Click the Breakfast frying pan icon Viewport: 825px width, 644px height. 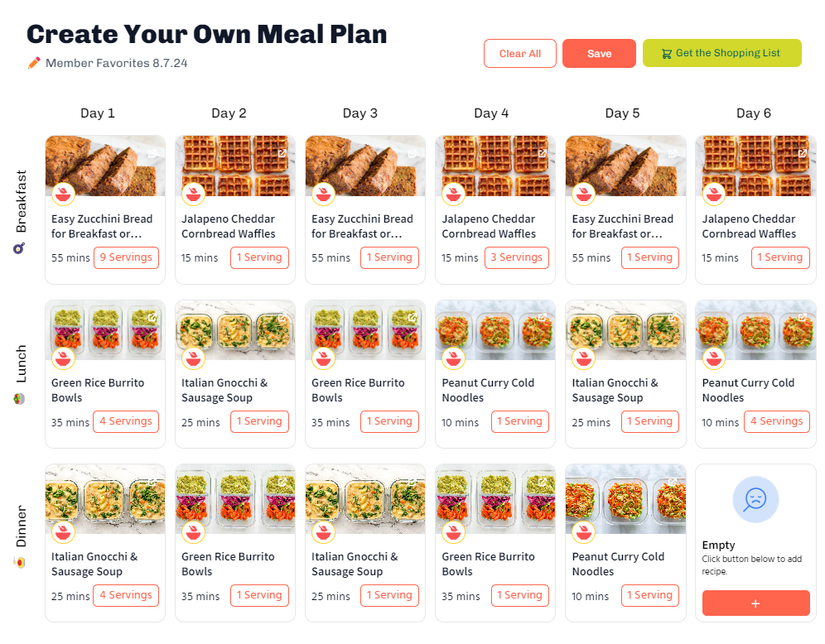19,248
